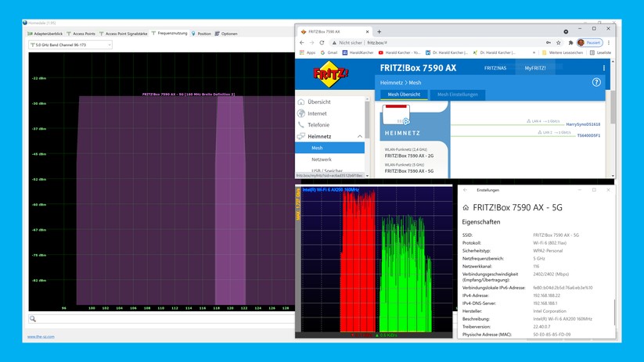The image size is (644, 362).
Task: Open the Gmail bookmark
Action: [x=329, y=52]
